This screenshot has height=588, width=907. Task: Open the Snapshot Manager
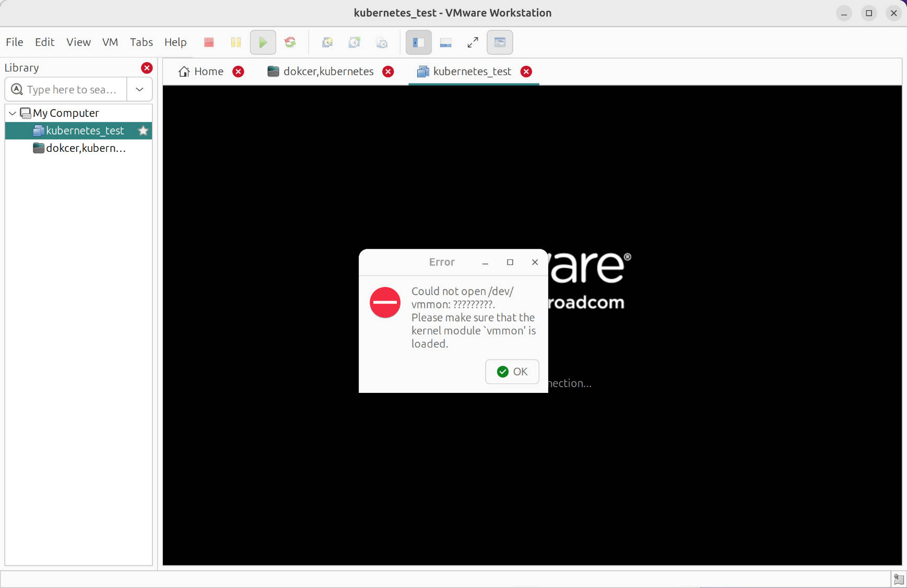pyautogui.click(x=381, y=42)
